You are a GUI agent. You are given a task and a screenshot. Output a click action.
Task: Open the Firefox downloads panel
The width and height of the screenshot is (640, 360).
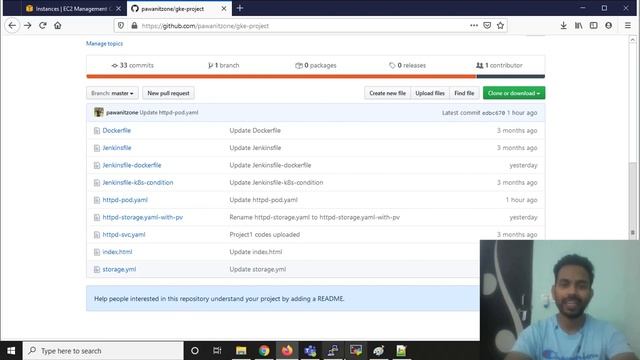(563, 25)
